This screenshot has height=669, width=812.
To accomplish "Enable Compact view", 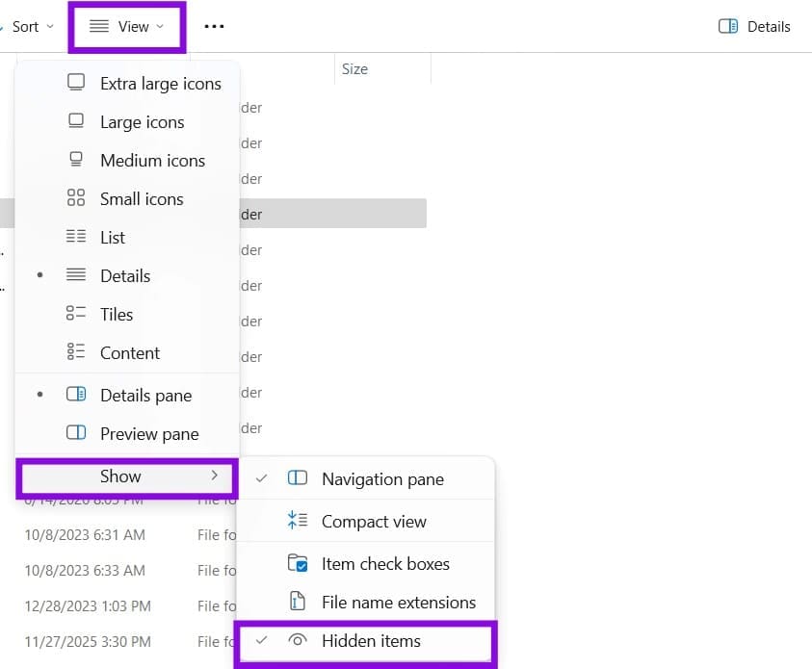I will pyautogui.click(x=366, y=521).
